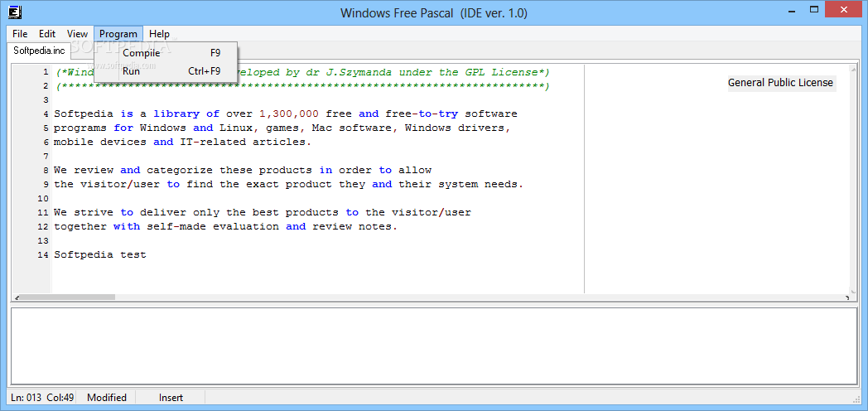The image size is (868, 411).
Task: Click the 'Ln: 013 Col:49' status field
Action: click(42, 398)
